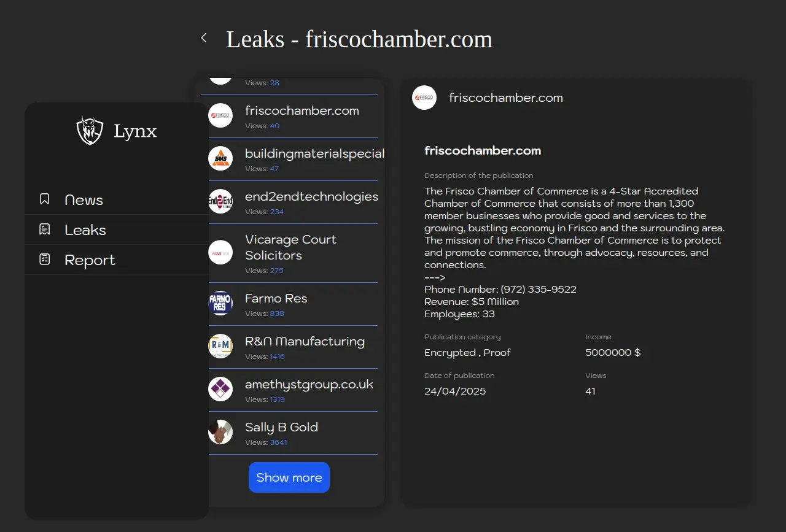Click the Lynx brand name text

click(x=135, y=131)
